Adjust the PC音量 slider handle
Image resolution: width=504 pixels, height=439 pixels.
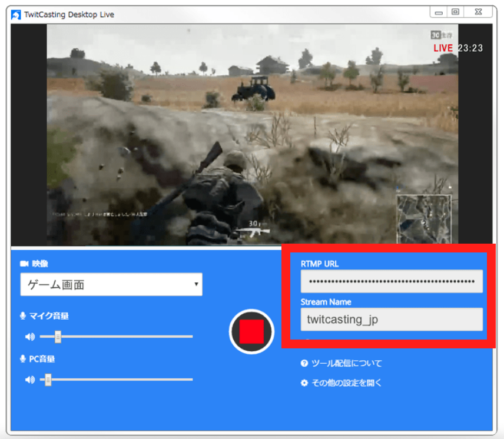point(48,380)
